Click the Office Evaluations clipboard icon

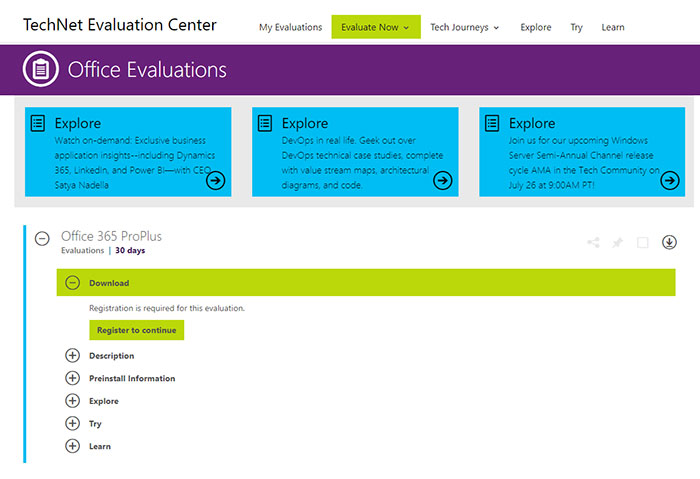[41, 69]
